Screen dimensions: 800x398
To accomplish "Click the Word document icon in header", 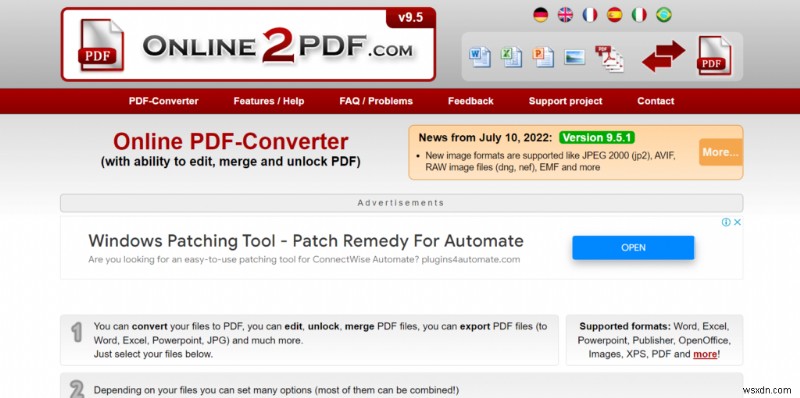I will point(480,57).
